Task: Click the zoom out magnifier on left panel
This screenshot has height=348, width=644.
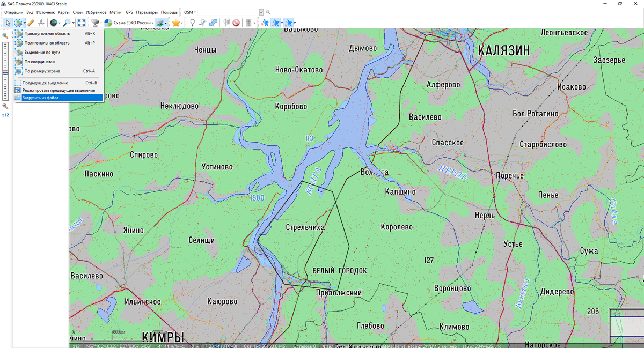Action: pos(5,106)
